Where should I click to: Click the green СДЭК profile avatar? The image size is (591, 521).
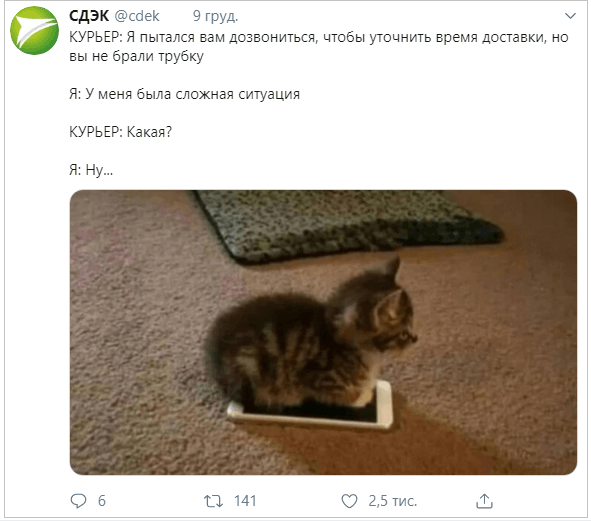(x=34, y=31)
